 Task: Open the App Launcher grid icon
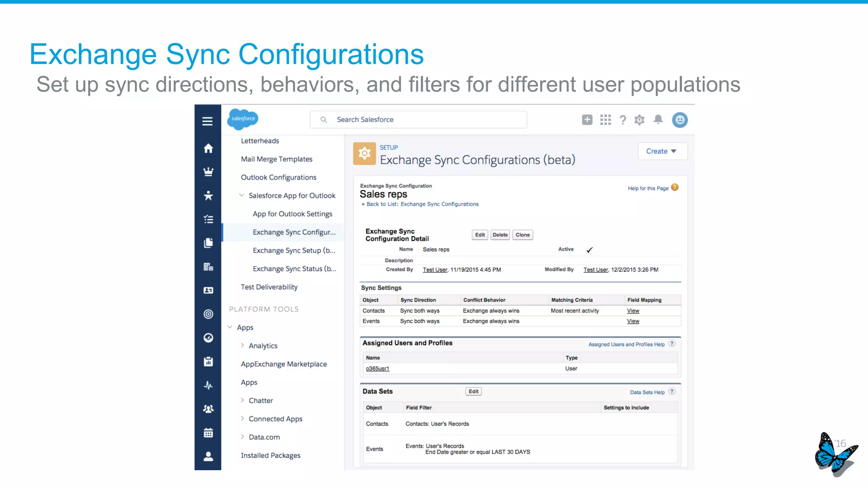(606, 120)
